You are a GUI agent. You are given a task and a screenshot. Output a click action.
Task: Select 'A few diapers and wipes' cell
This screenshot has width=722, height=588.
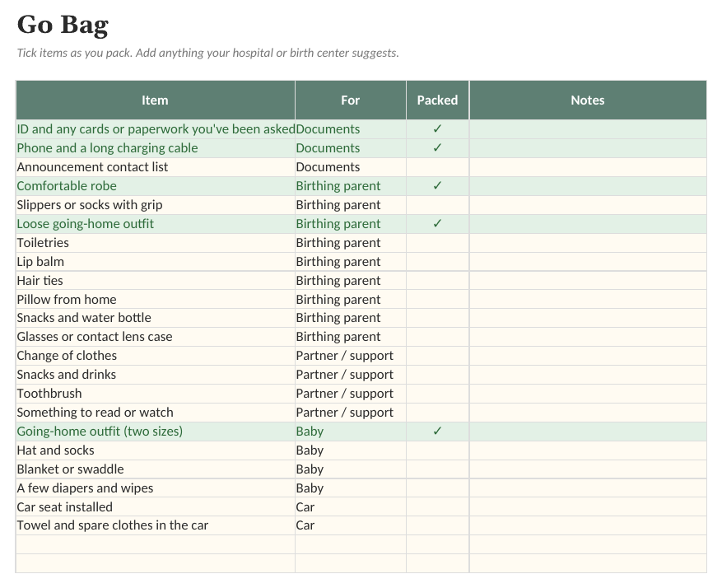point(155,488)
